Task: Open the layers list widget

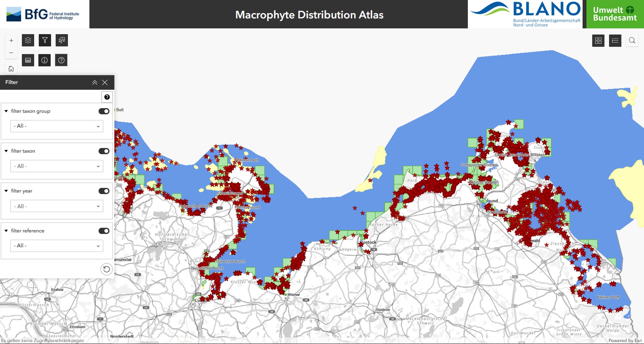Action: pos(28,40)
